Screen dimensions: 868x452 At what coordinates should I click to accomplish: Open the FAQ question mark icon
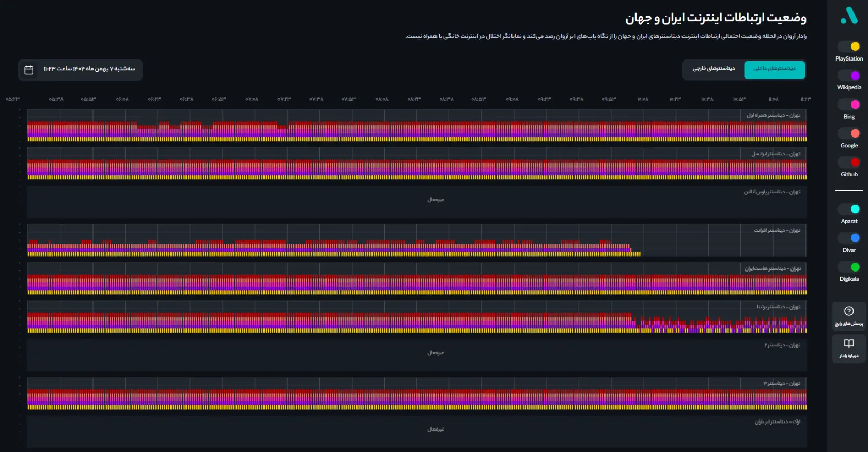[x=849, y=311]
